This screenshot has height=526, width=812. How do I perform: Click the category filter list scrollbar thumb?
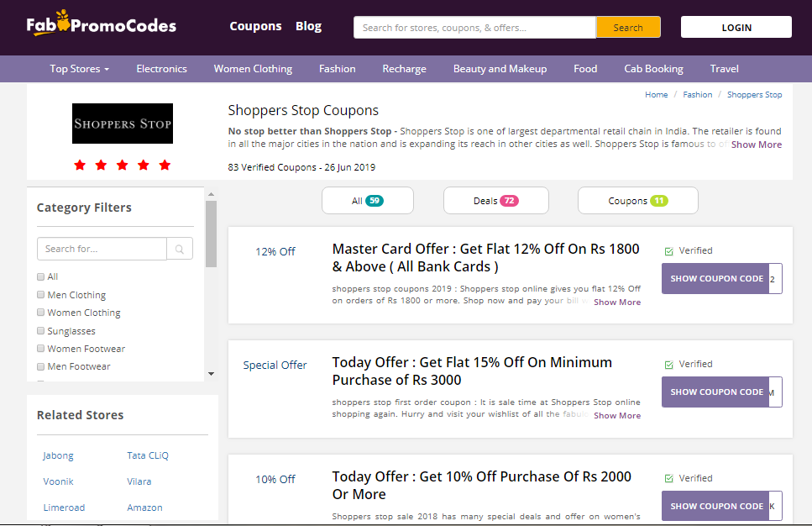click(x=211, y=234)
